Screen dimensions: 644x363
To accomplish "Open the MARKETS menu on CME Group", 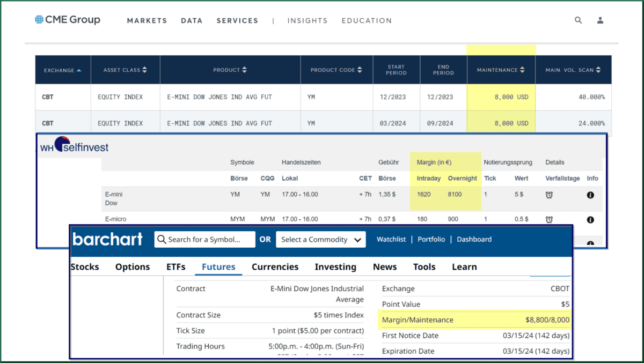I will [147, 20].
